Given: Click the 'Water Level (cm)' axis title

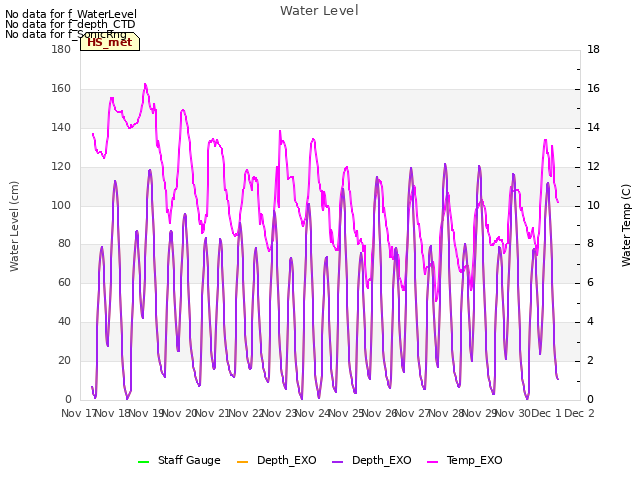Looking at the screenshot, I should click(14, 227).
